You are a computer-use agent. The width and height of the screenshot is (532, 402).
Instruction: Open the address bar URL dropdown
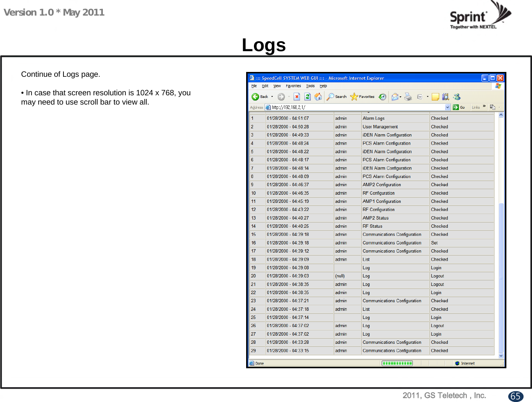[447, 107]
